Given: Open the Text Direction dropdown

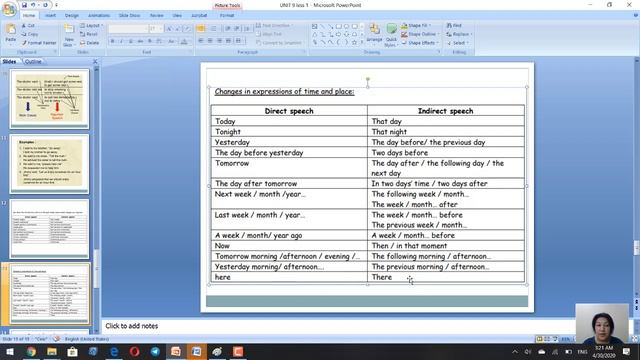Looking at the screenshot, I should [x=275, y=26].
